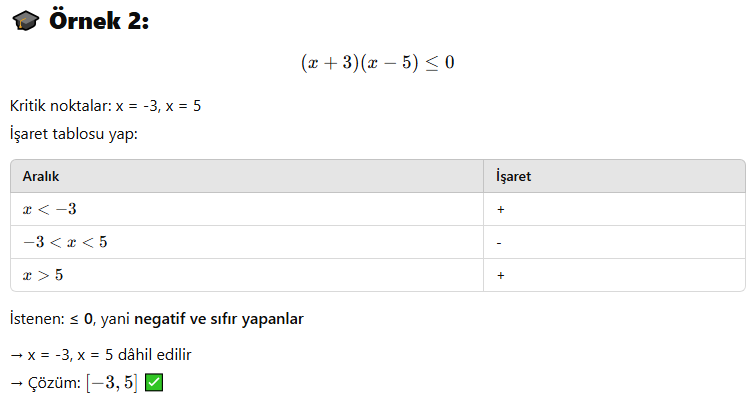The width and height of the screenshot is (753, 409).
Task: Click the plus sign in first row
Action: pyautogui.click(x=500, y=209)
